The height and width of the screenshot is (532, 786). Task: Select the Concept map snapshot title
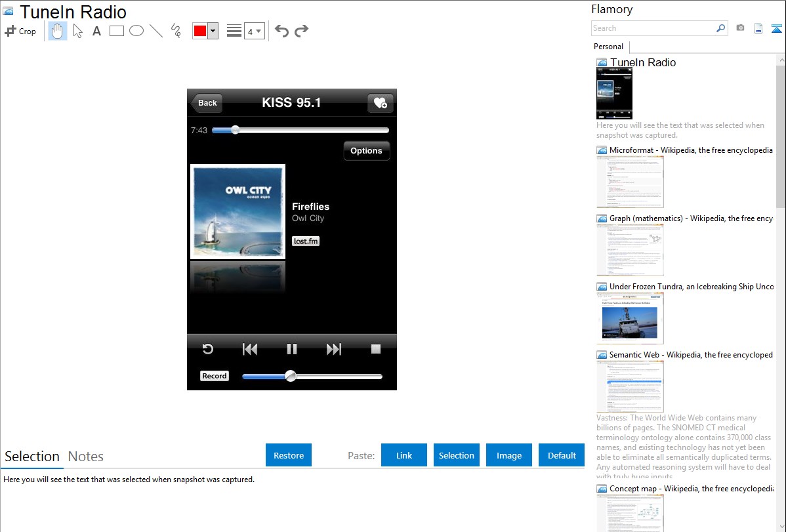click(692, 489)
